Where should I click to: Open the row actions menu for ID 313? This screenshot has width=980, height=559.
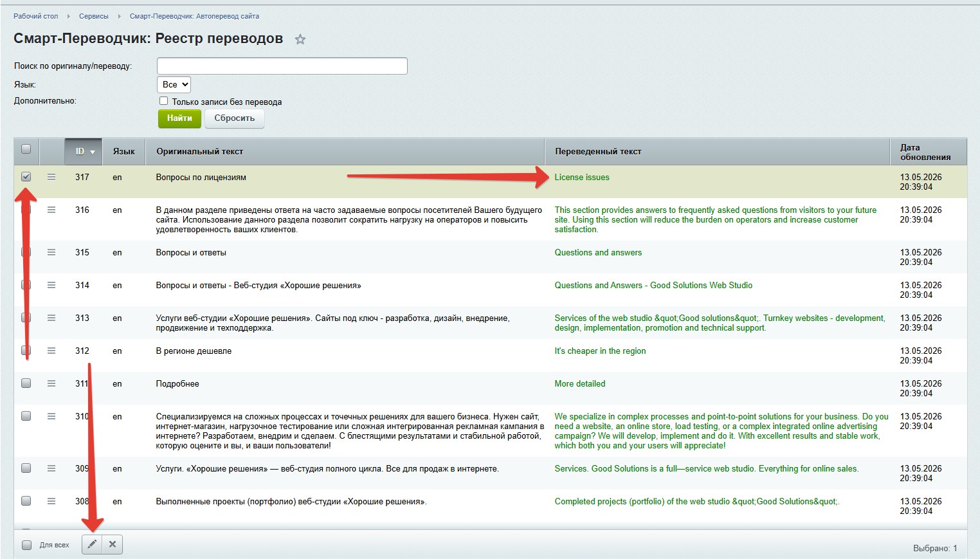(51, 318)
